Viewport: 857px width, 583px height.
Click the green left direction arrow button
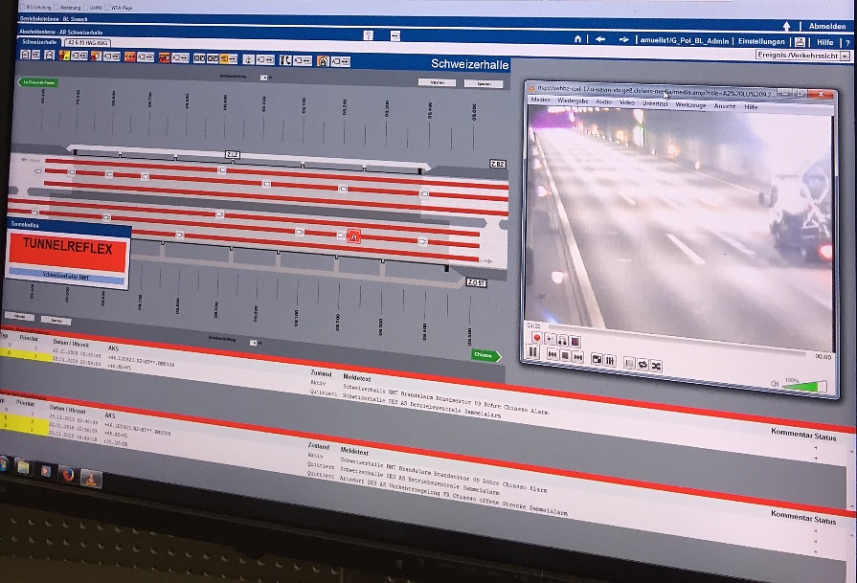point(38,83)
